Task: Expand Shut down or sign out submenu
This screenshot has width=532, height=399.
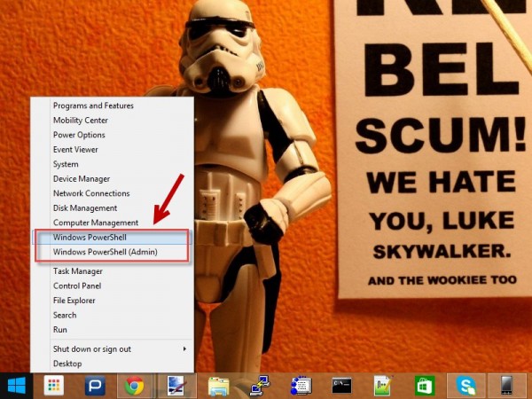Action: [113, 348]
